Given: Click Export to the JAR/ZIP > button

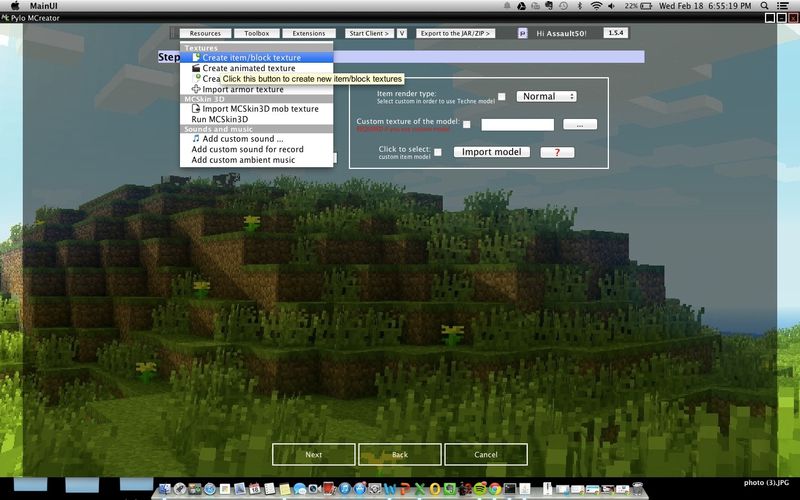Looking at the screenshot, I should tap(455, 33).
